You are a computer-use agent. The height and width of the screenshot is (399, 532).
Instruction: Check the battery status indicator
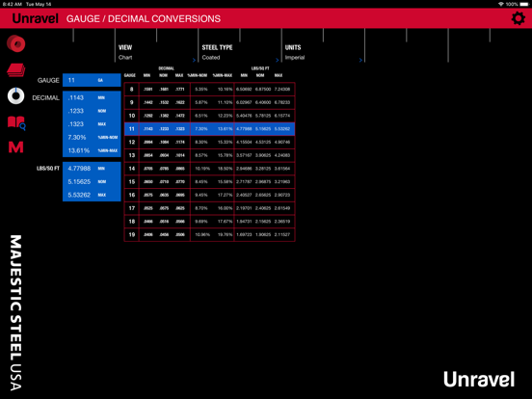[524, 4]
